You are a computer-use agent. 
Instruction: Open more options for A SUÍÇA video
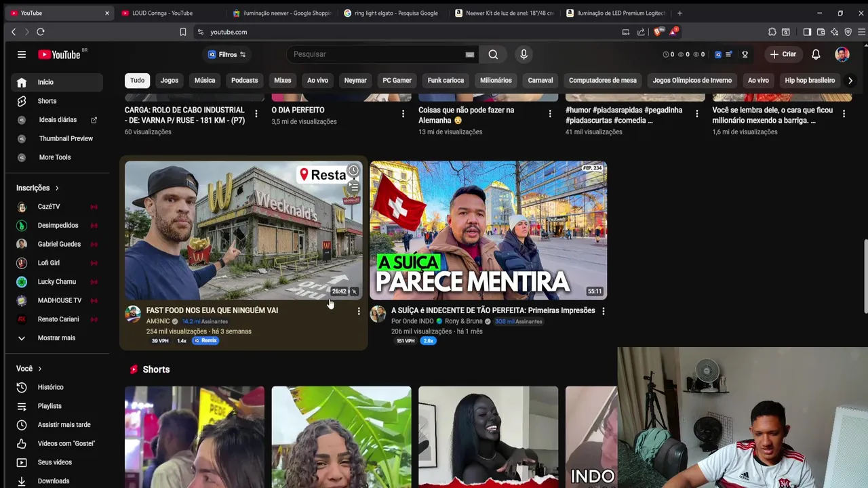coord(603,311)
